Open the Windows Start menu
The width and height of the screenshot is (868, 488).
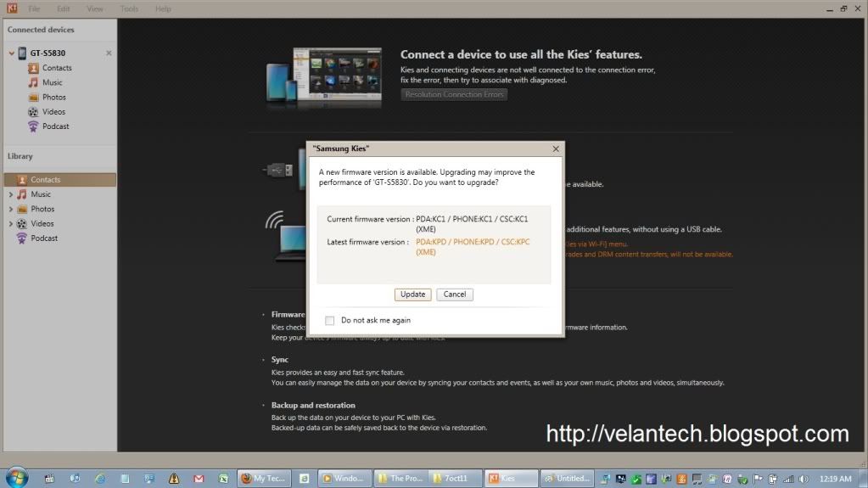pyautogui.click(x=17, y=478)
